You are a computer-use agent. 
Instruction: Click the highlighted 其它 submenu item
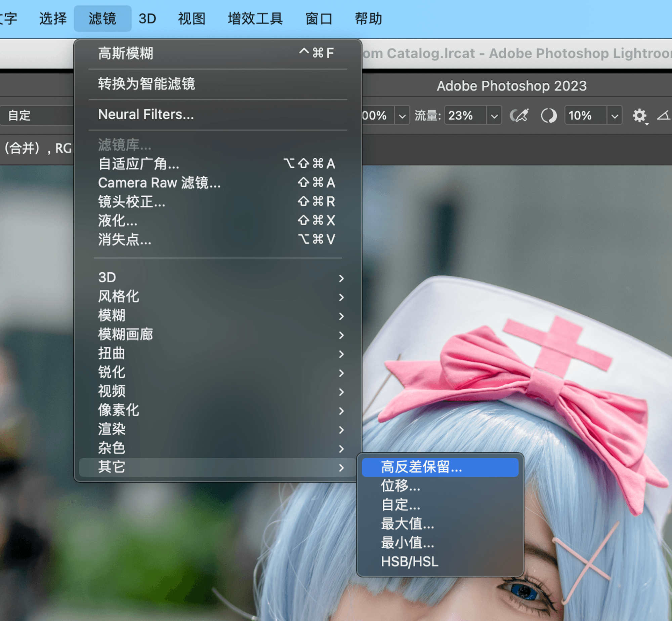[x=217, y=467]
